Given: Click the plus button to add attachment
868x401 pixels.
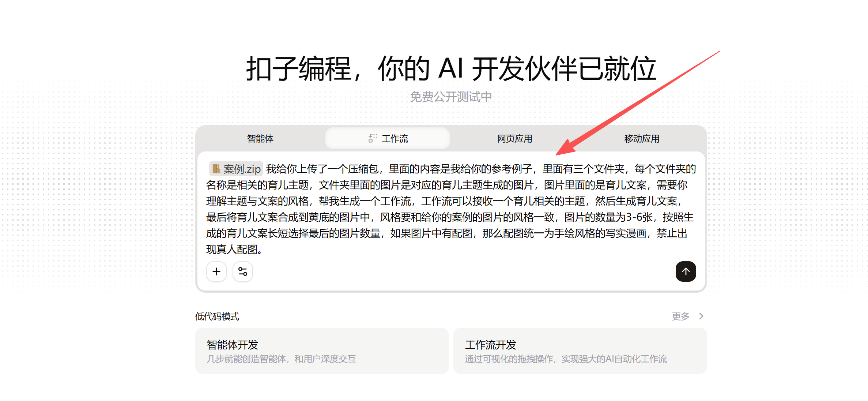Looking at the screenshot, I should pyautogui.click(x=216, y=271).
